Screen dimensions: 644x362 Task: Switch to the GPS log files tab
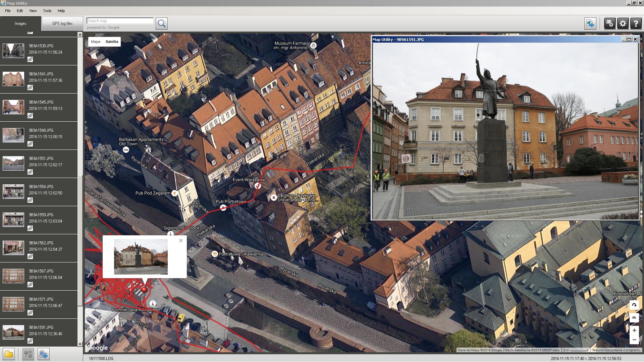point(62,23)
